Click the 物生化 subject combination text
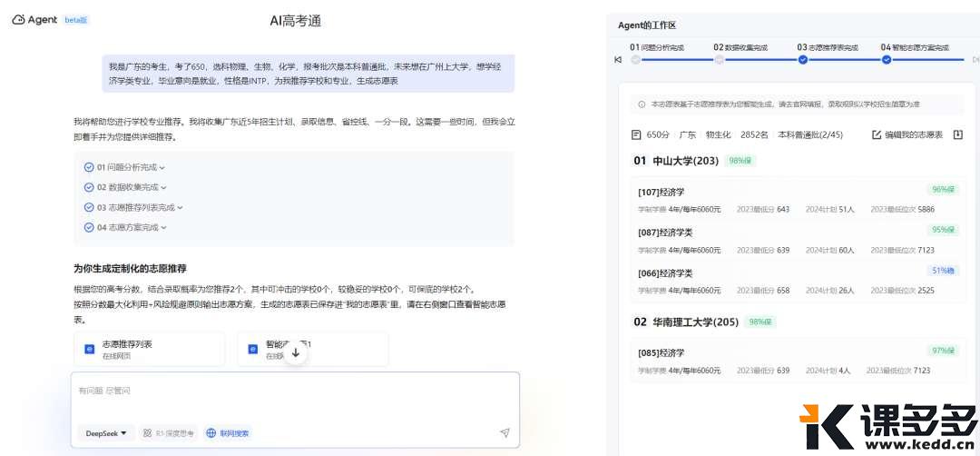This screenshot has height=456, width=980. (x=718, y=134)
